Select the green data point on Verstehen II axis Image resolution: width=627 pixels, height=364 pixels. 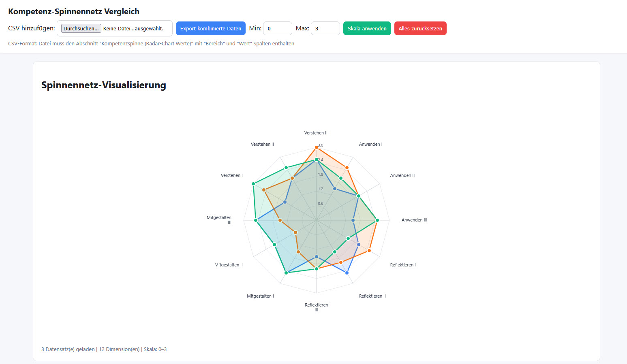pyautogui.click(x=286, y=168)
